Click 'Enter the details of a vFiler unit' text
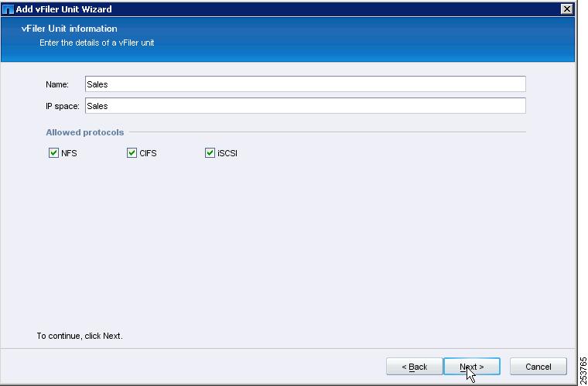 (x=97, y=43)
